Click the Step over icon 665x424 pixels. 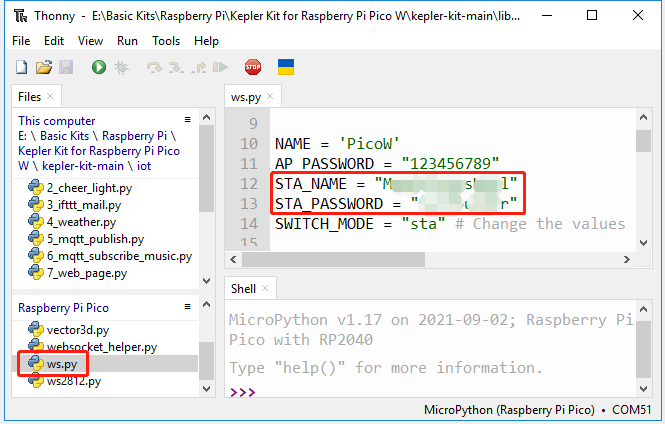click(154, 67)
